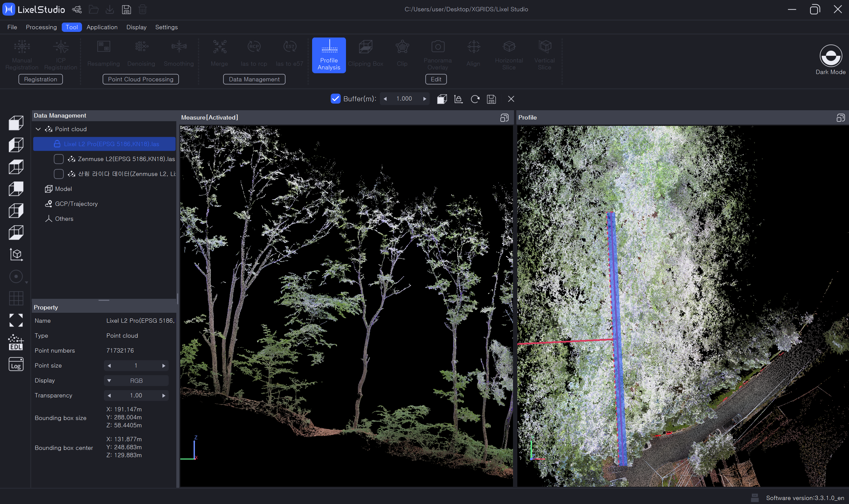Viewport: 849px width, 504px height.
Task: Check the Zenmuse L2 point cloud checkbox
Action: click(59, 159)
